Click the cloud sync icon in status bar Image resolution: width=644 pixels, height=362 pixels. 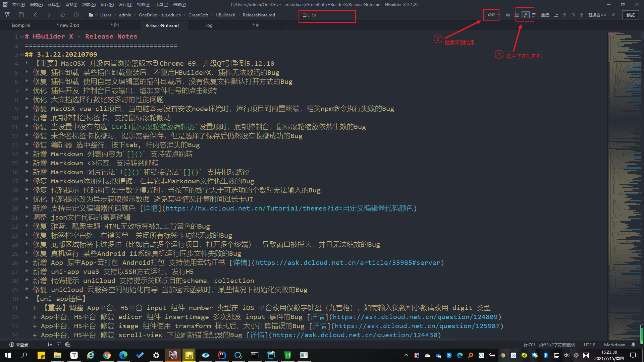pyautogui.click(x=68, y=345)
